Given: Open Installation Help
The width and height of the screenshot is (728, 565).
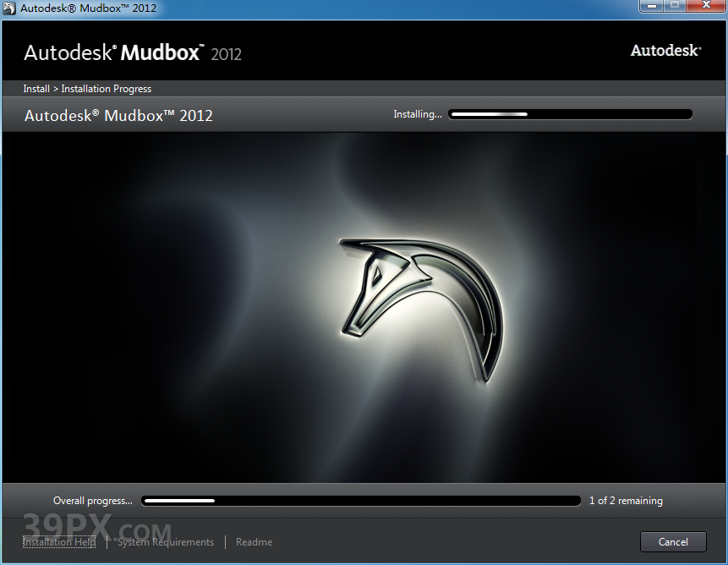Looking at the screenshot, I should point(59,541).
